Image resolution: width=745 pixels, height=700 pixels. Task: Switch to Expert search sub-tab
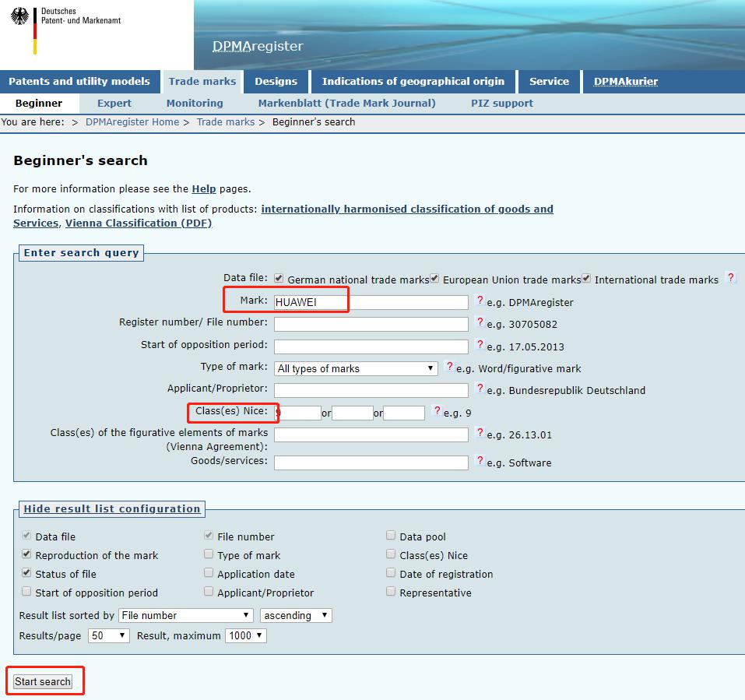click(x=114, y=104)
